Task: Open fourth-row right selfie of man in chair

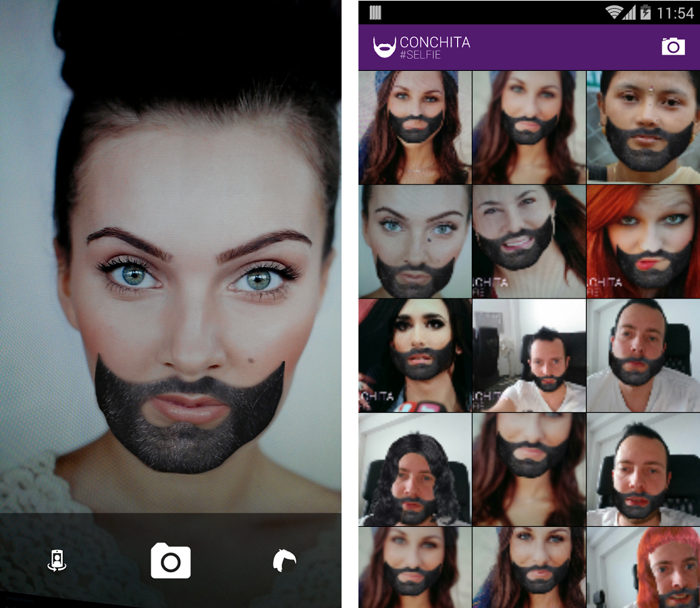Action: (x=643, y=469)
